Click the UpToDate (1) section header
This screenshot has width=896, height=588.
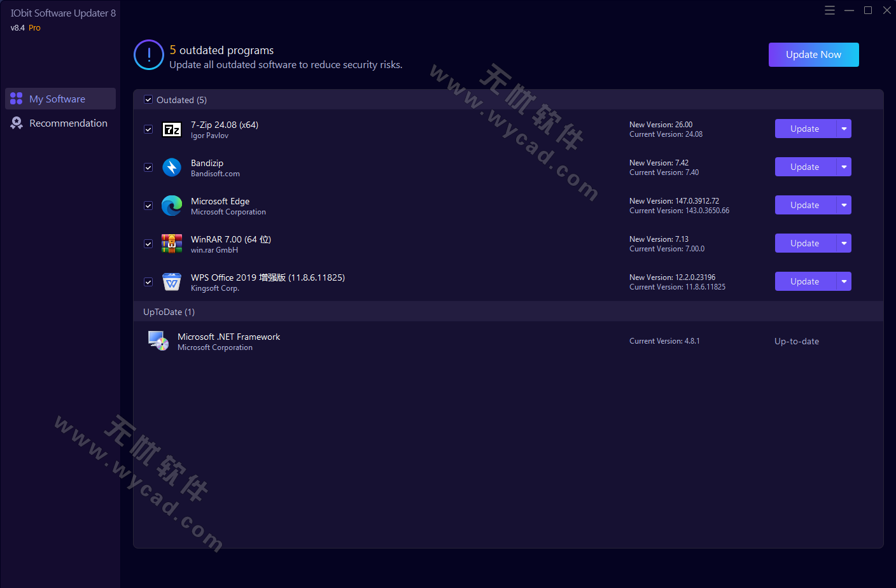tap(169, 312)
